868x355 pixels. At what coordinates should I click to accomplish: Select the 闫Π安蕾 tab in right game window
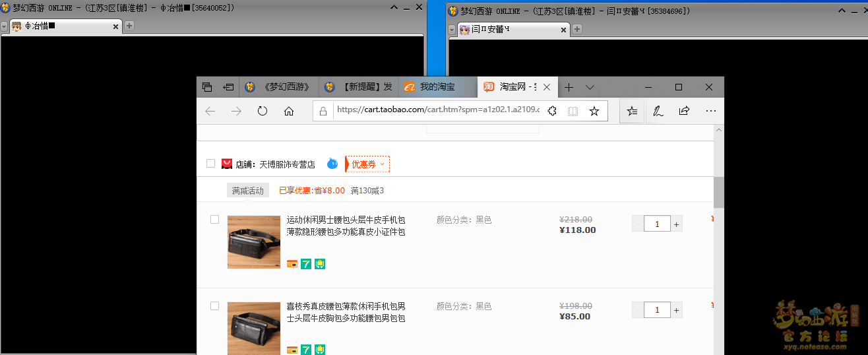tap(512, 30)
